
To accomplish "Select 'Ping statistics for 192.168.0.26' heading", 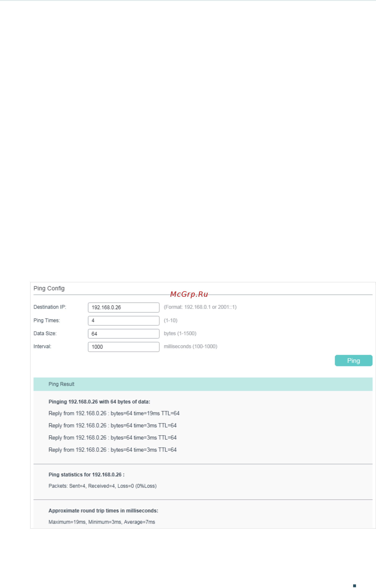I will 87,474.
